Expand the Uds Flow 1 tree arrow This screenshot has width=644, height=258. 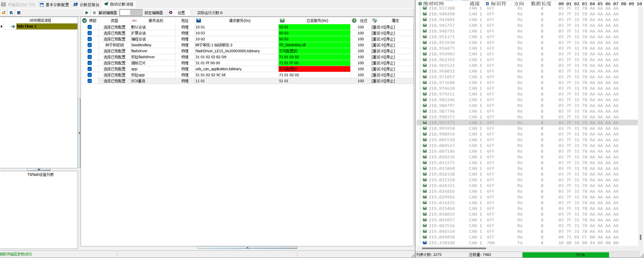2,27
